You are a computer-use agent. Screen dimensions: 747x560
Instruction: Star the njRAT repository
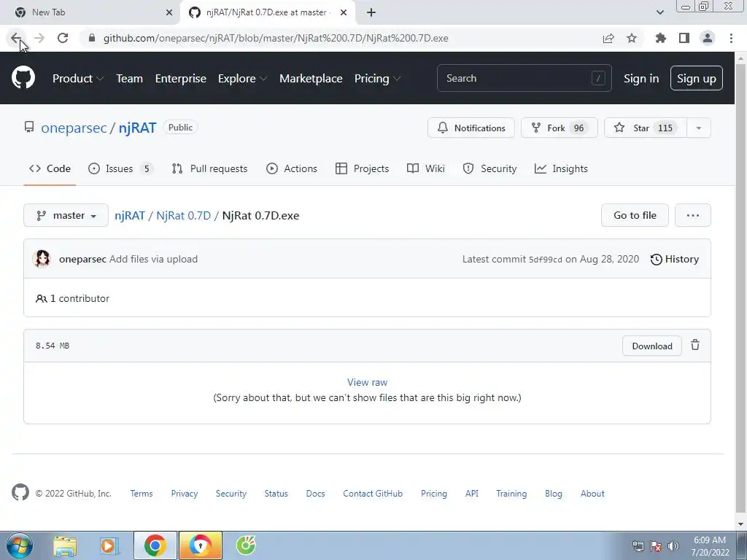(x=646, y=128)
